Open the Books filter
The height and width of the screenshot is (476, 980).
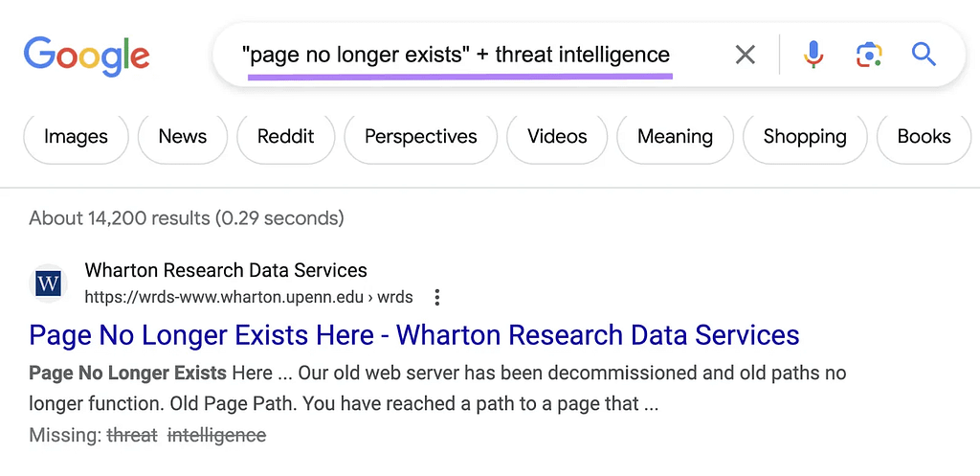click(924, 137)
